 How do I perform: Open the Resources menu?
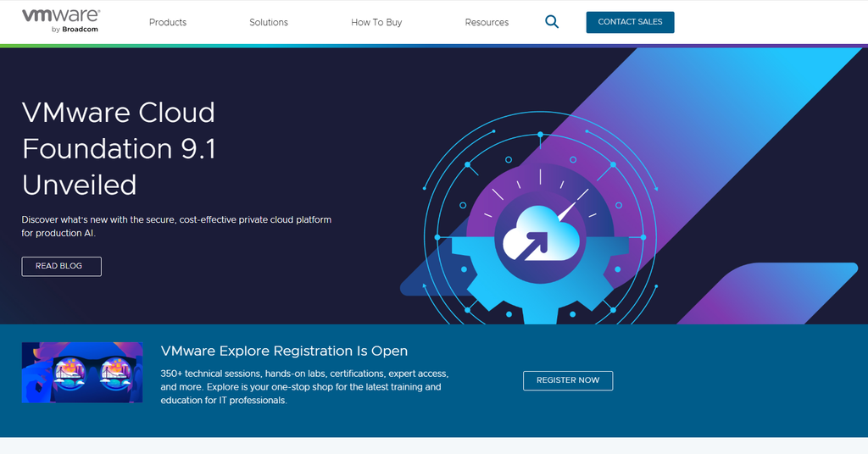[487, 22]
